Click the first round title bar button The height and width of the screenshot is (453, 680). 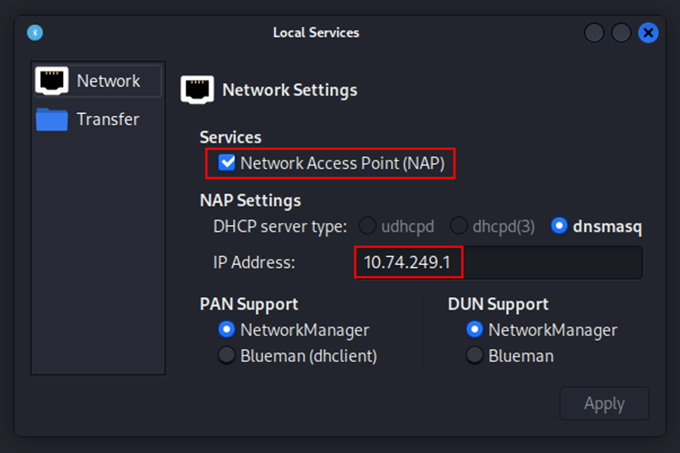(x=594, y=33)
